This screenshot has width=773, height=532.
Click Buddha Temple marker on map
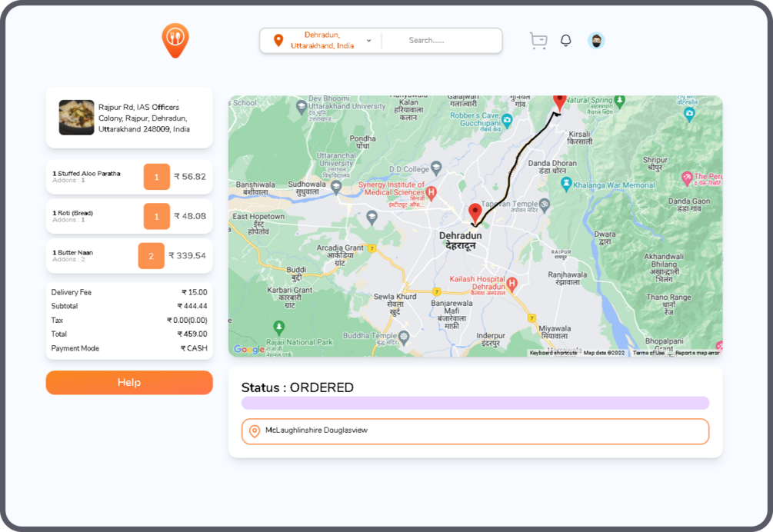pos(405,337)
